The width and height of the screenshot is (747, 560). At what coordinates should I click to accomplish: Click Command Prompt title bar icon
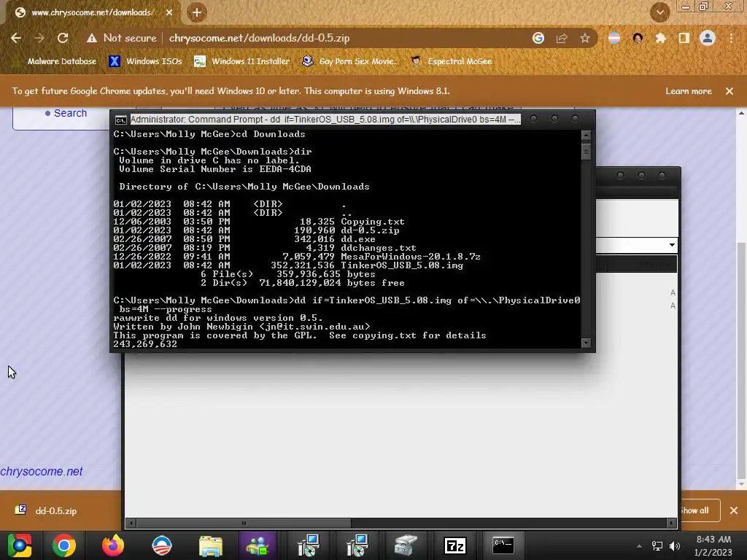click(x=121, y=120)
